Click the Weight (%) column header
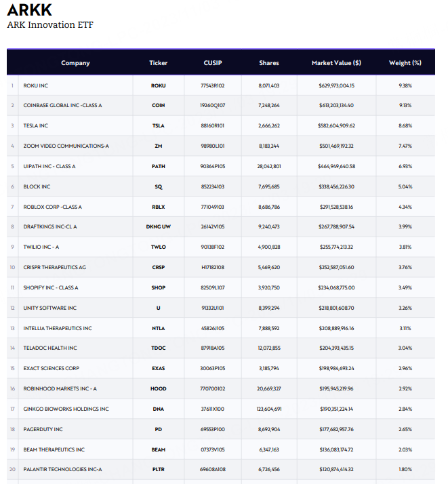The image size is (448, 484). click(405, 63)
